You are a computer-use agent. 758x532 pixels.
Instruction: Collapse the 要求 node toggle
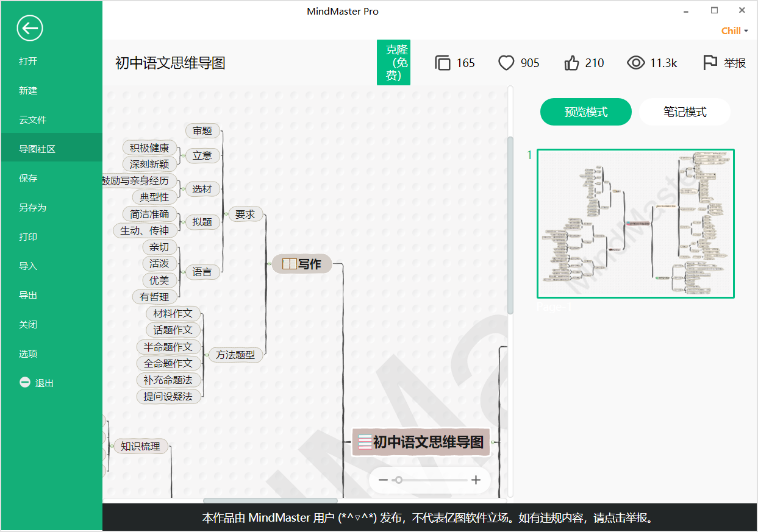pos(226,214)
